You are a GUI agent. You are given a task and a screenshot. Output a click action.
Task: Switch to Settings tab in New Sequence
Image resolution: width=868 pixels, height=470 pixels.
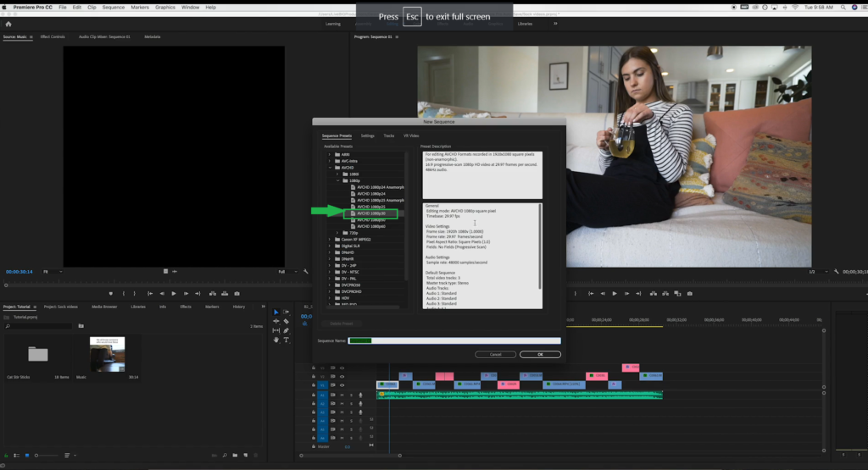coord(368,135)
